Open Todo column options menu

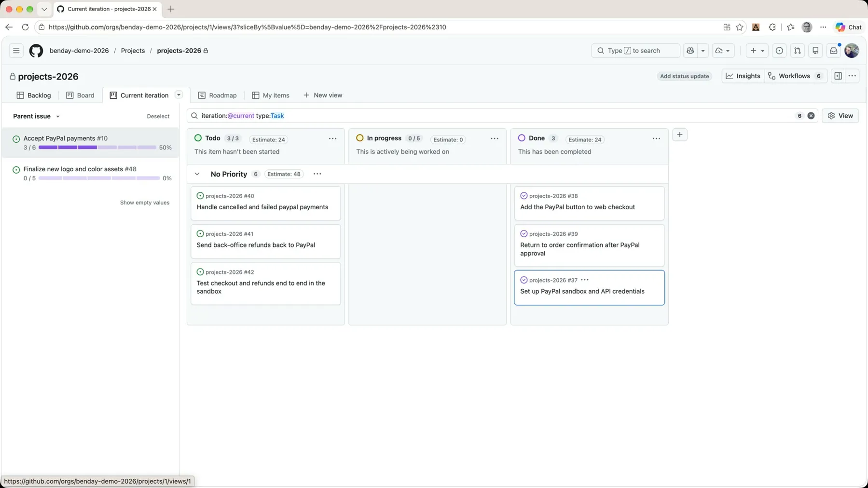click(x=332, y=139)
